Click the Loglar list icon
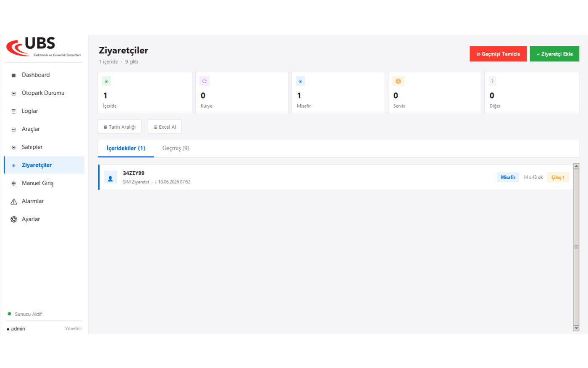The width and height of the screenshot is (588, 368). (13, 111)
